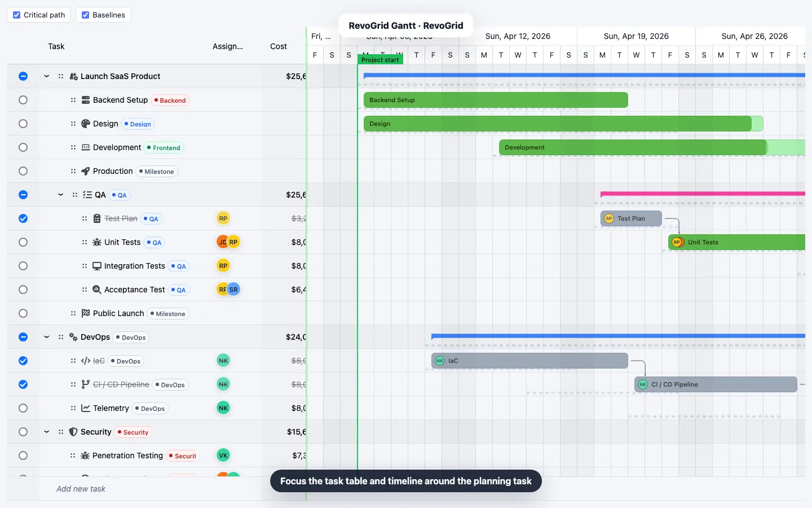Screen dimensions: 812x508
Task: Click the Milestone tag on Public Launch
Action: click(168, 314)
